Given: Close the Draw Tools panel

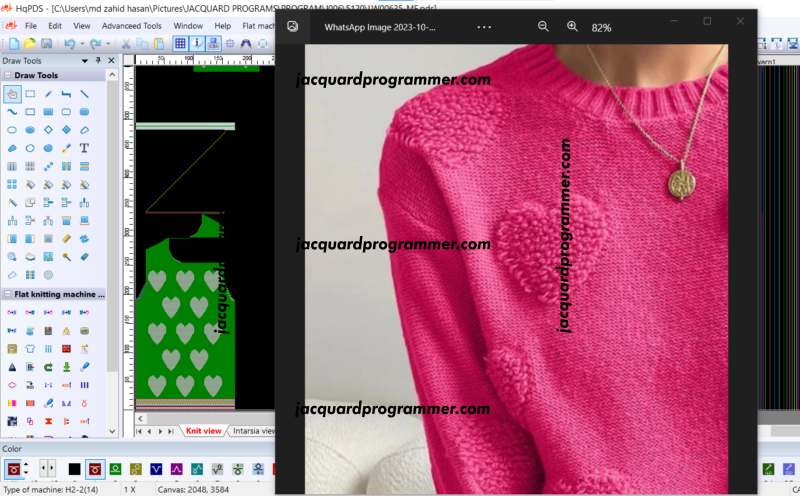Looking at the screenshot, I should click(112, 60).
